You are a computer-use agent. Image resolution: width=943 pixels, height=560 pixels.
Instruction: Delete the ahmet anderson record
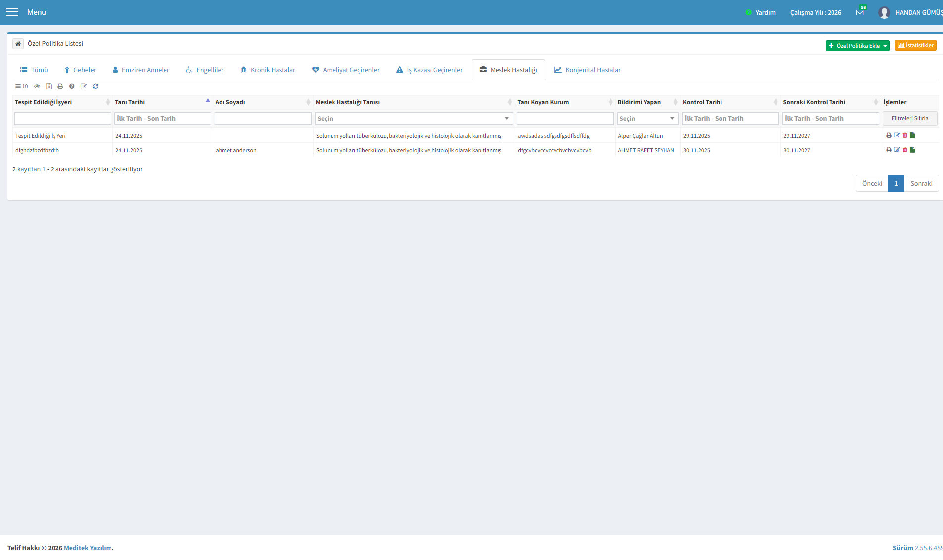click(905, 150)
